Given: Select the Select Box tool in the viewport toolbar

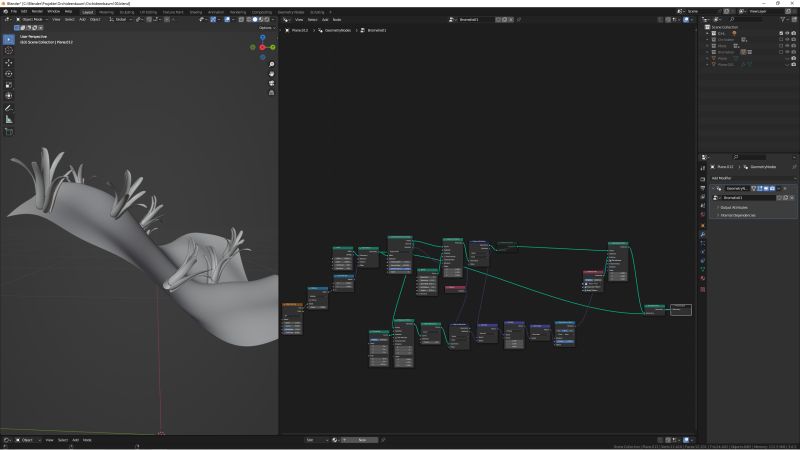Looking at the screenshot, I should click(x=9, y=39).
